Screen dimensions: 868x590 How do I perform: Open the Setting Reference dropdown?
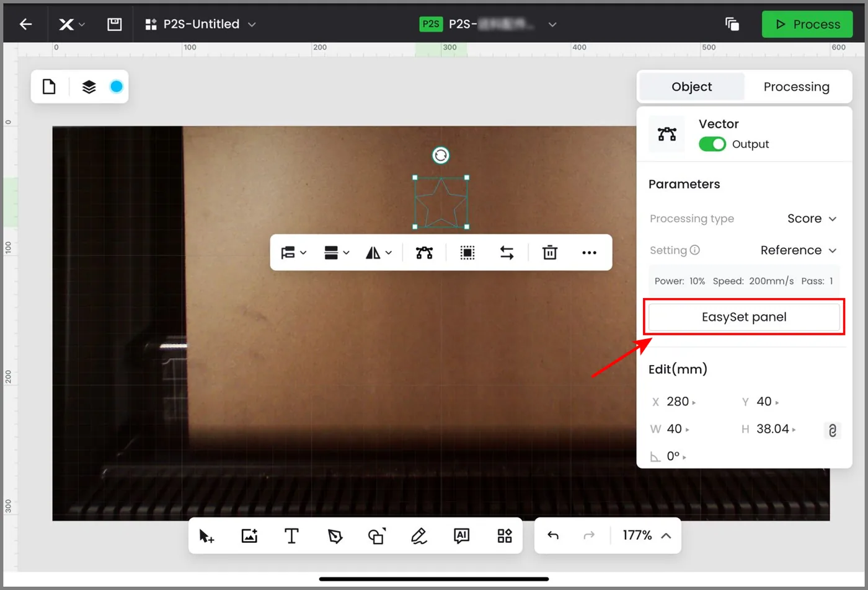799,250
